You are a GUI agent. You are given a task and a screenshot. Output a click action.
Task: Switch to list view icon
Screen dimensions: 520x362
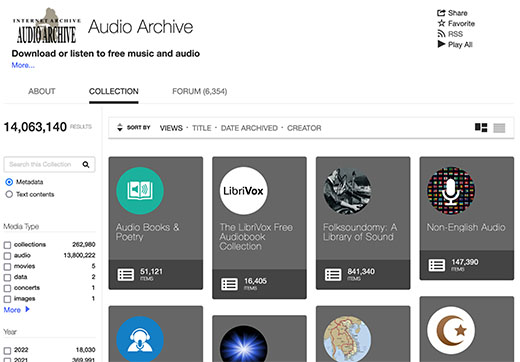coord(499,128)
